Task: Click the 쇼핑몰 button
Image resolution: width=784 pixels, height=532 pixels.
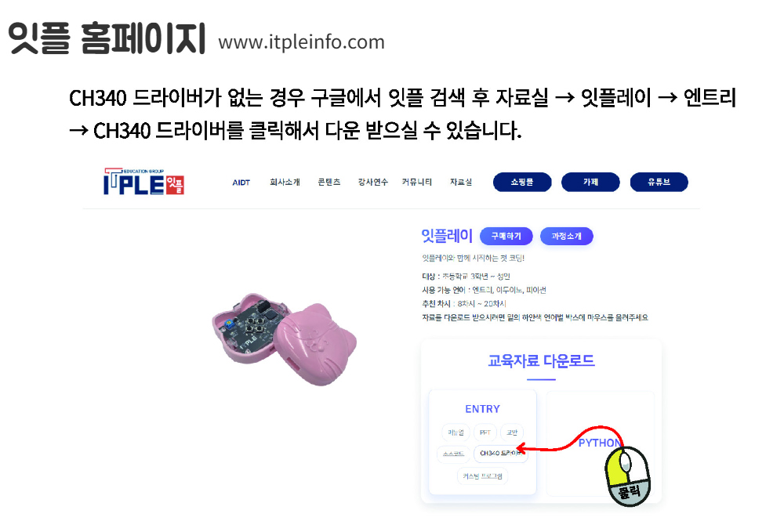Action: [x=522, y=182]
